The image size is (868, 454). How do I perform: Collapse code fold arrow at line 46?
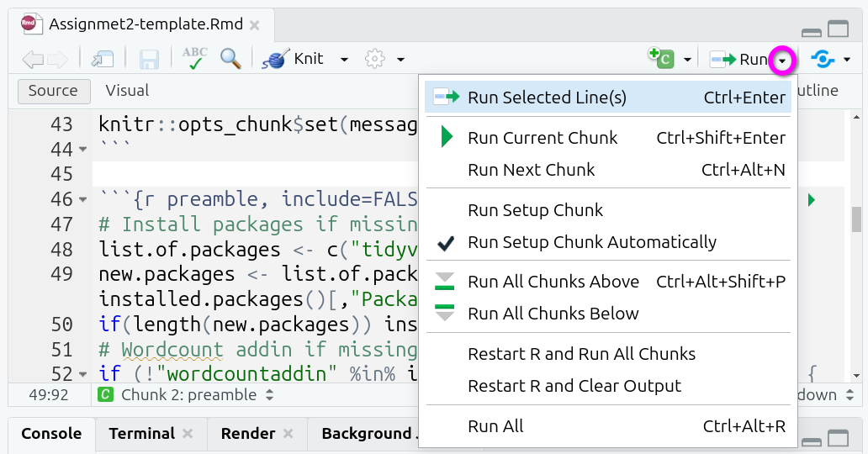click(x=83, y=199)
